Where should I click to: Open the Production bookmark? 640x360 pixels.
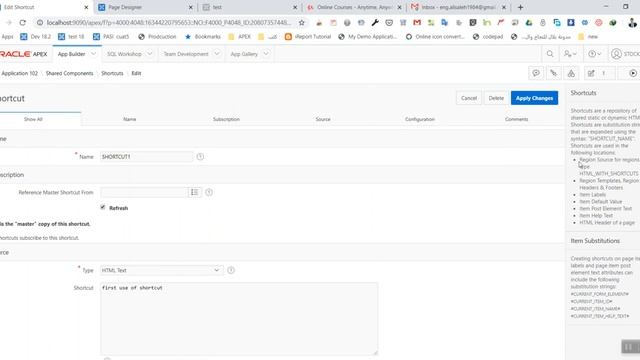(157, 37)
